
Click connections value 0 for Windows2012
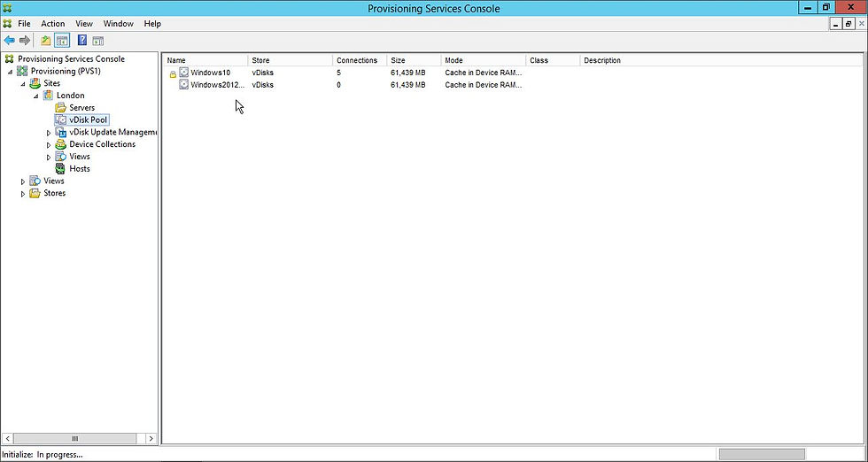click(338, 85)
